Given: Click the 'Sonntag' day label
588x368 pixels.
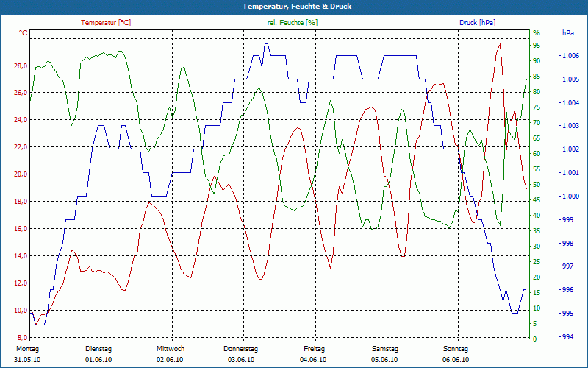Looking at the screenshot, I should pyautogui.click(x=456, y=349).
